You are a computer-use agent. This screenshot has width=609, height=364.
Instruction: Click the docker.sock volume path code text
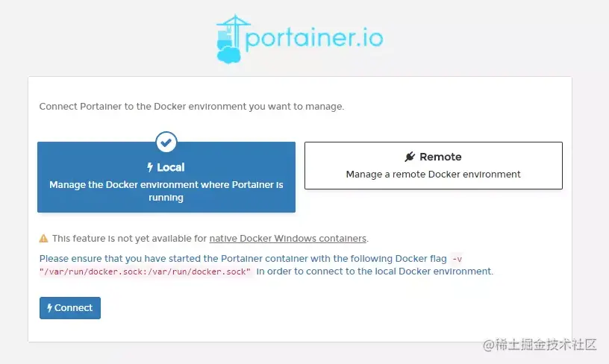click(146, 272)
